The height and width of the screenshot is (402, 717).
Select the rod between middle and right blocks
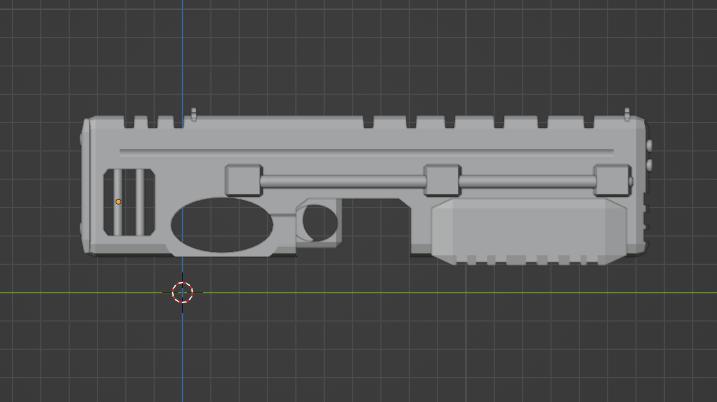point(527,181)
